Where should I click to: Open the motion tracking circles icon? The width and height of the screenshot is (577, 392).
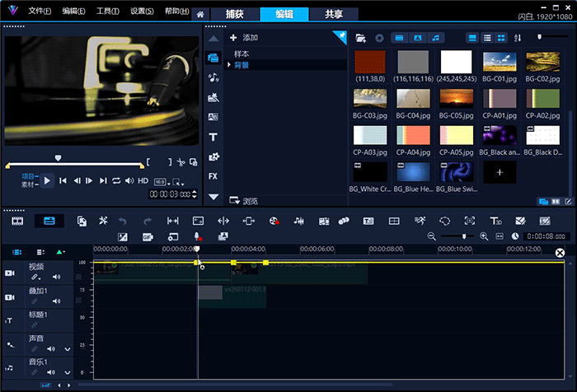[344, 221]
